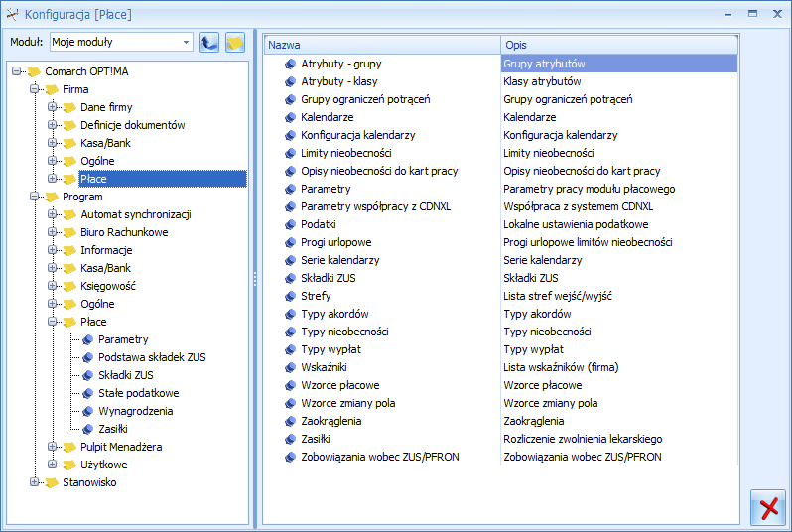Screen dimensions: 792x532
Task: Collapse the Firma tree node
Action: 35,89
